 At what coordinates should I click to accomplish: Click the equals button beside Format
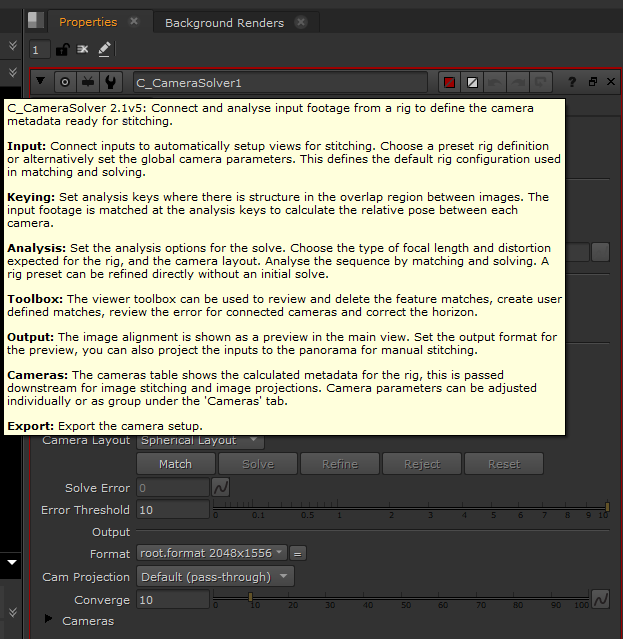click(298, 554)
